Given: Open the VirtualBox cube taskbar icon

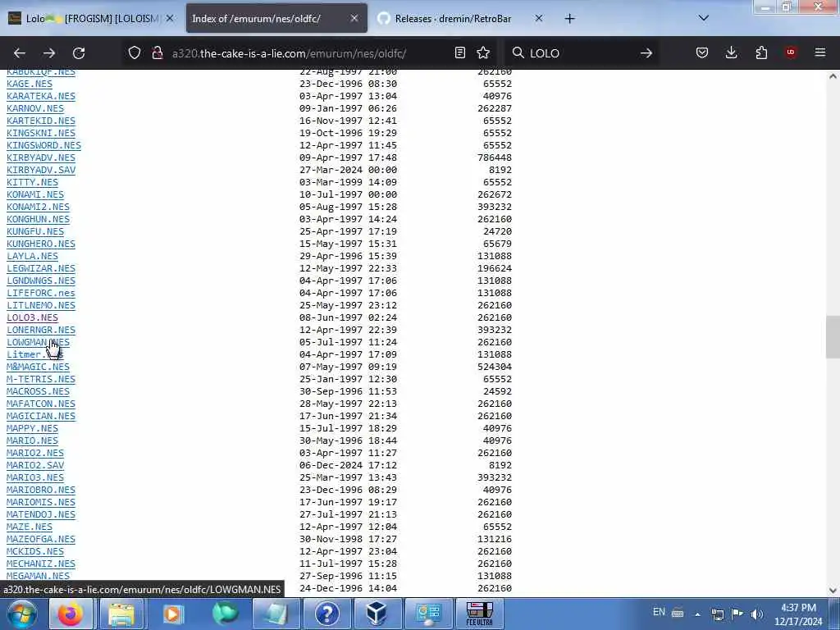Looking at the screenshot, I should 377,614.
